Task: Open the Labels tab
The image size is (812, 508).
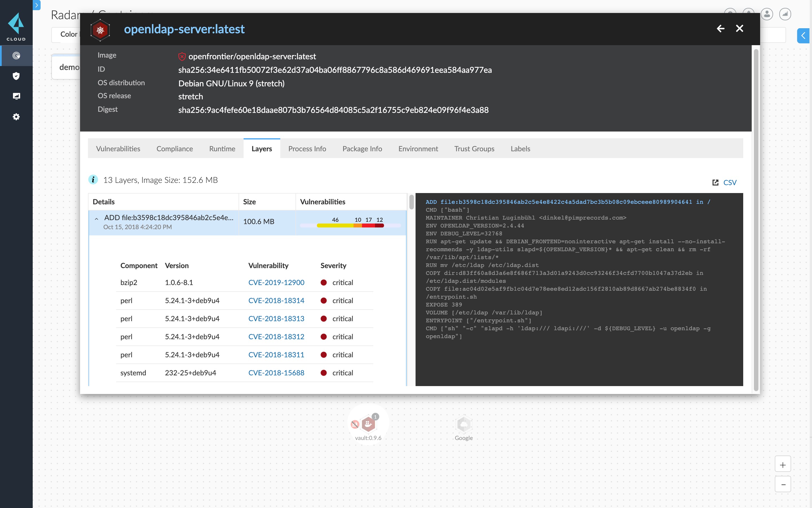Action: 520,148
